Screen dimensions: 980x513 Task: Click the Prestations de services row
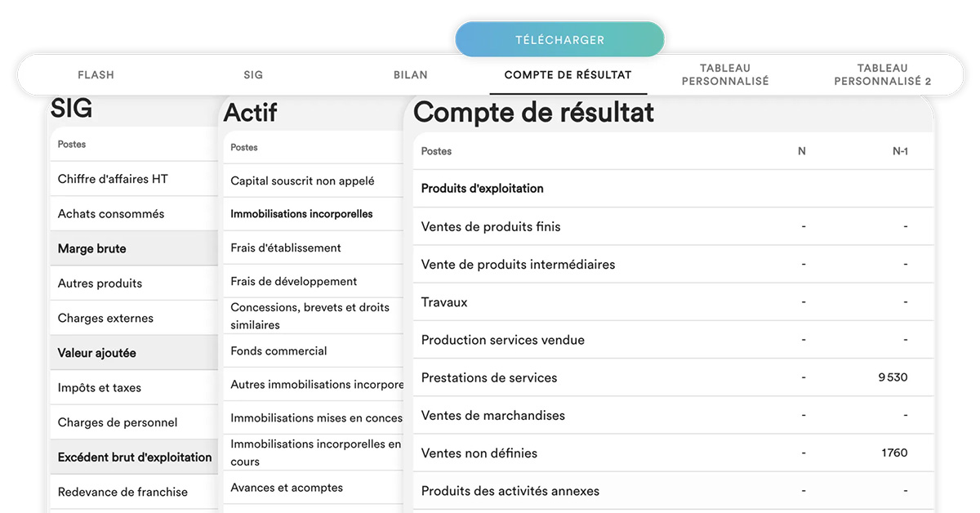tap(489, 378)
